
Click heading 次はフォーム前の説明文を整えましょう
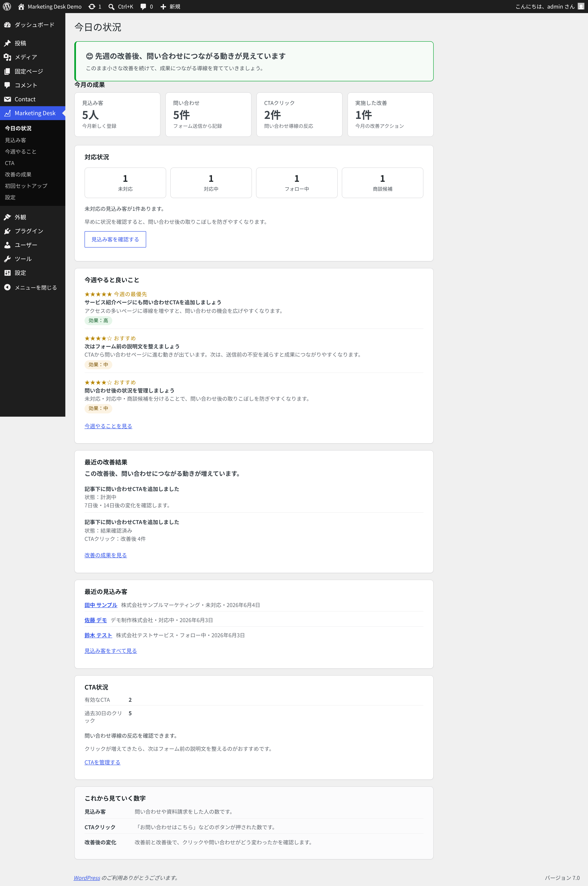tap(132, 346)
